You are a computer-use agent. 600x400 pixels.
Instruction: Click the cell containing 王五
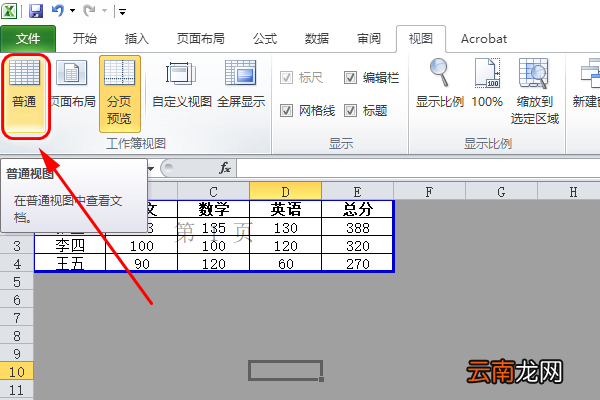point(70,264)
